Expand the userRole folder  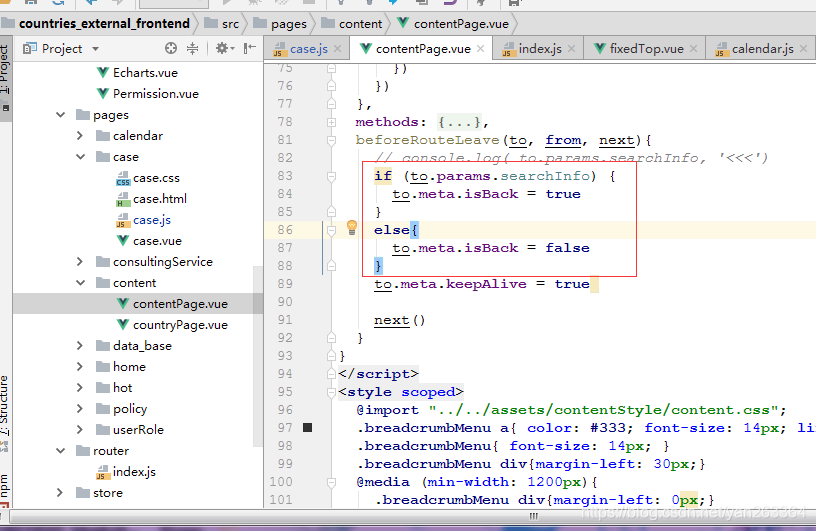[x=80, y=429]
